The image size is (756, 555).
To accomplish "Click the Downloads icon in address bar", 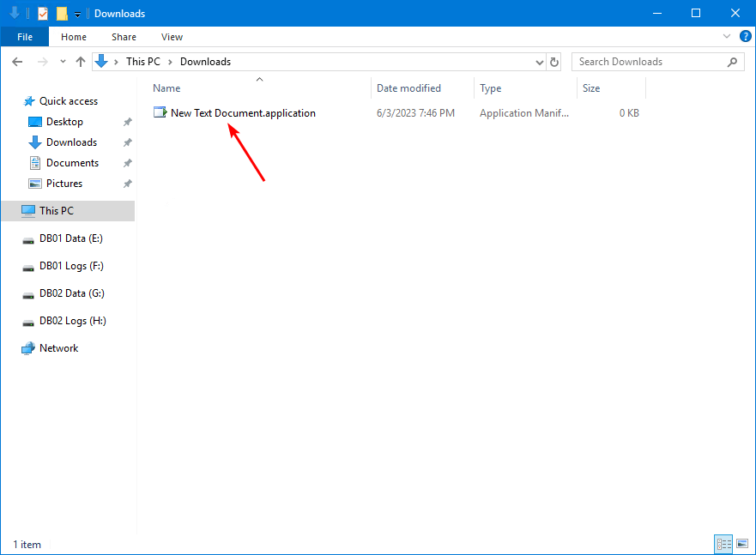I will [101, 61].
